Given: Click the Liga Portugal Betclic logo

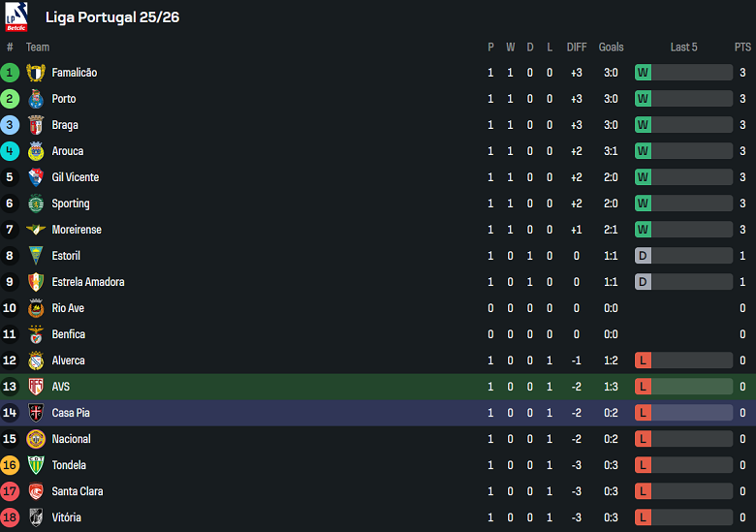Looking at the screenshot, I should tap(16, 16).
